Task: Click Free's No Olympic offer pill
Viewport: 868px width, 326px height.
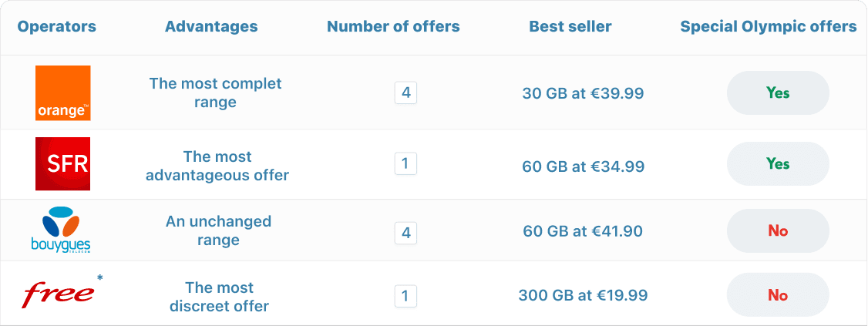Action: pyautogui.click(x=778, y=295)
